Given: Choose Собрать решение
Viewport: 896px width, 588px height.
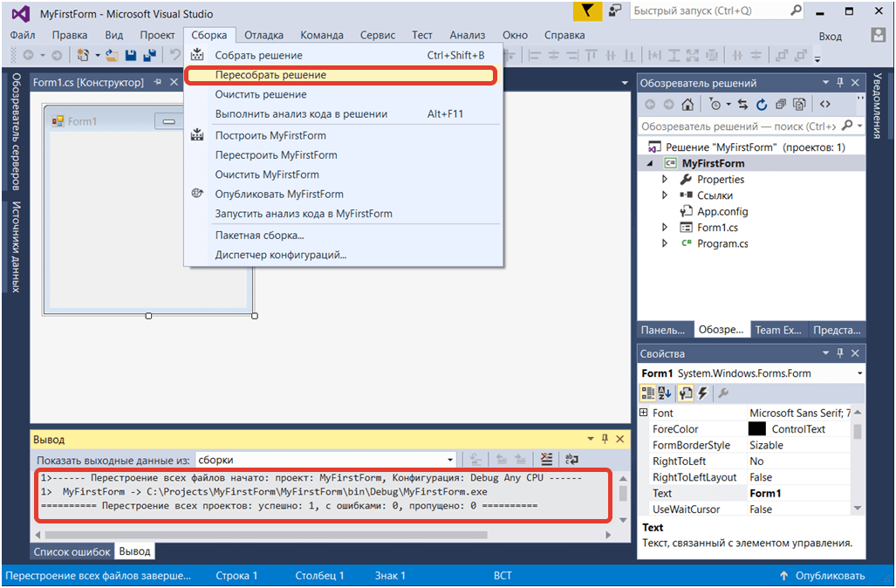Looking at the screenshot, I should click(x=344, y=56).
